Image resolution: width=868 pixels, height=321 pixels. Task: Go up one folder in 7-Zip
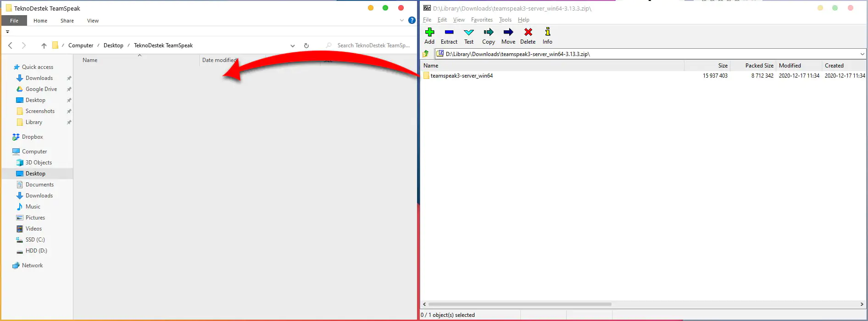(x=426, y=54)
